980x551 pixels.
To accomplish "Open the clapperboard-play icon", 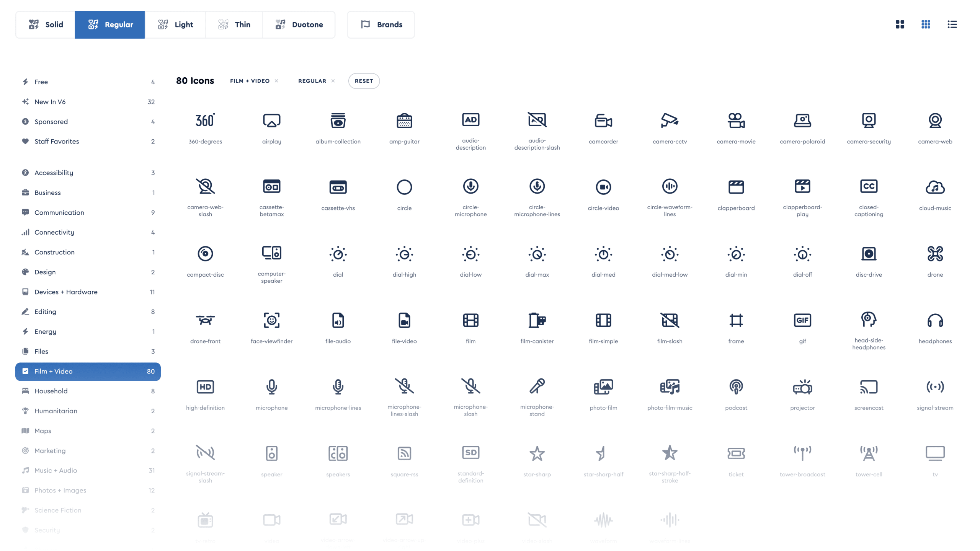I will click(802, 187).
